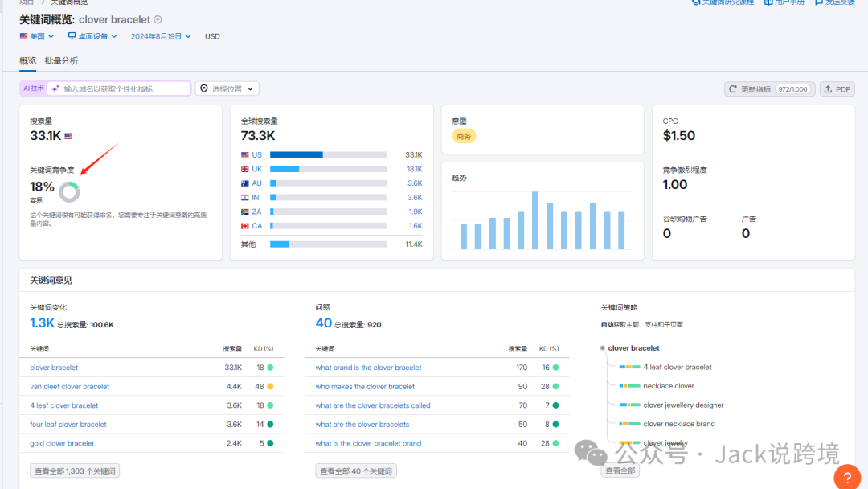Open the 美国 country dropdown
Viewport: 868px width, 489px height.
pyautogui.click(x=37, y=36)
